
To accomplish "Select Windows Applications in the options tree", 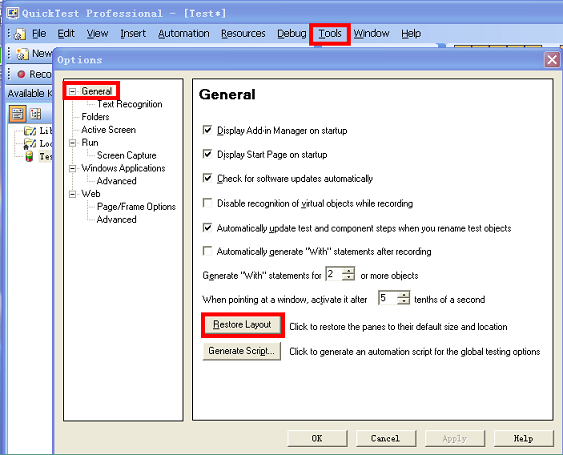I will [123, 168].
